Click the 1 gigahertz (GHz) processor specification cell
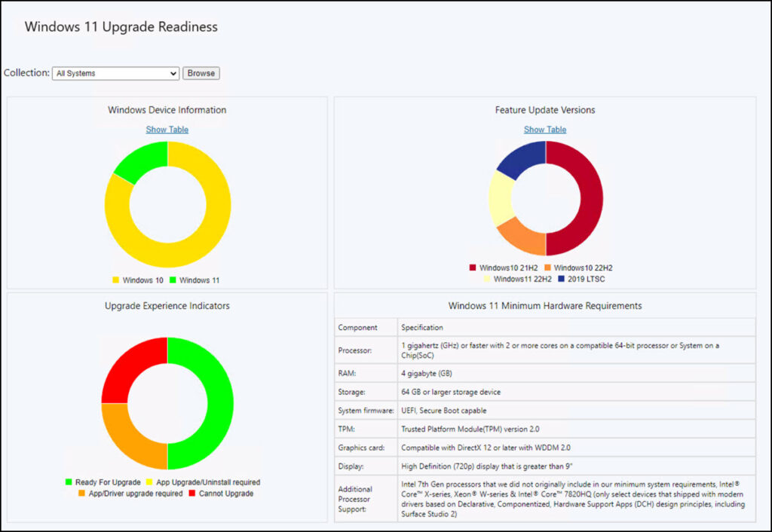Screen dimensions: 772x532 (x=577, y=350)
